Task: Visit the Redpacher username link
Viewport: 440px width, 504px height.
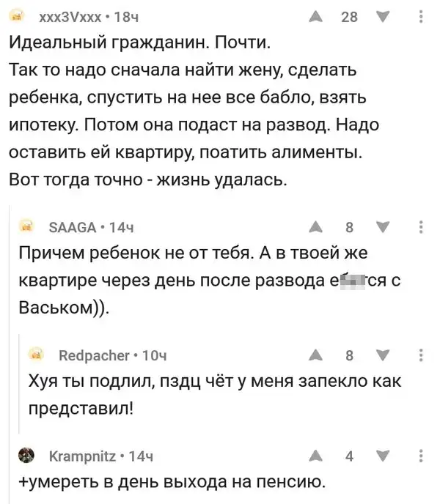Action: [92, 356]
